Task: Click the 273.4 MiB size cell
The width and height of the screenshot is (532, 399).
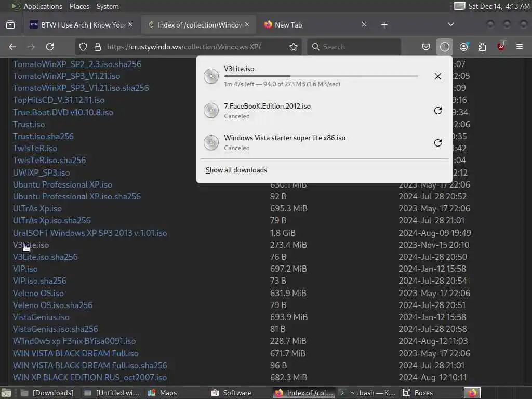Action: [x=288, y=245]
